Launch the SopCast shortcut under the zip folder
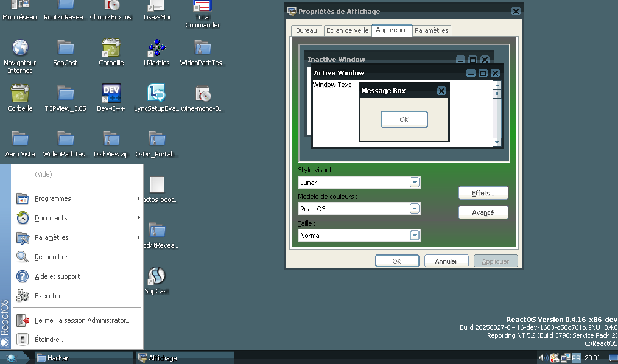This screenshot has width=618, height=364. [x=157, y=276]
